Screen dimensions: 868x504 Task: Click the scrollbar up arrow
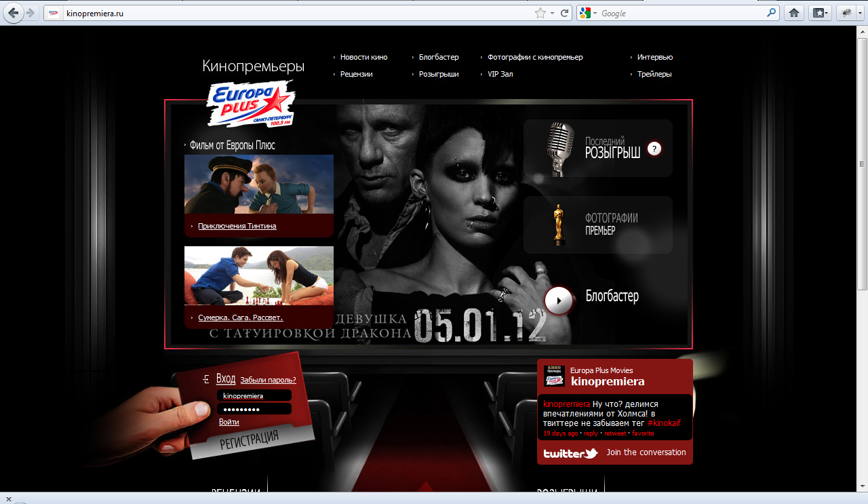(x=862, y=31)
